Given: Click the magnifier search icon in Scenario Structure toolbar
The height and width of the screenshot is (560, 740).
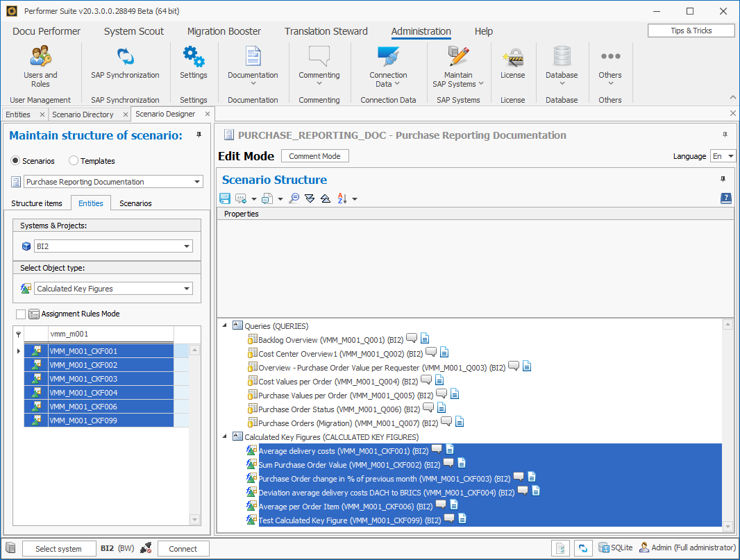Looking at the screenshot, I should [x=294, y=198].
